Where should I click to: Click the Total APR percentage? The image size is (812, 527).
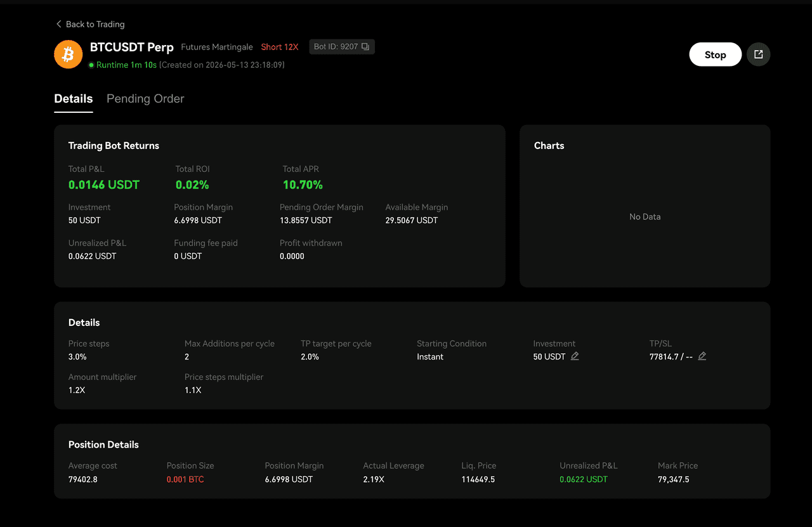coord(303,185)
